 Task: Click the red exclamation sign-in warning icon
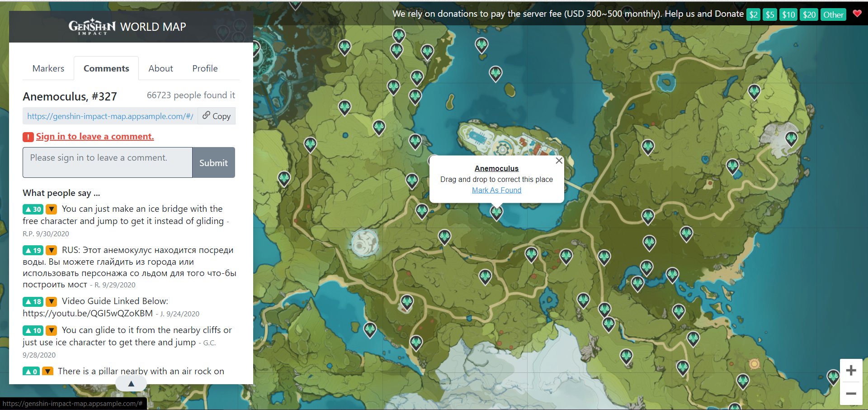coord(28,137)
